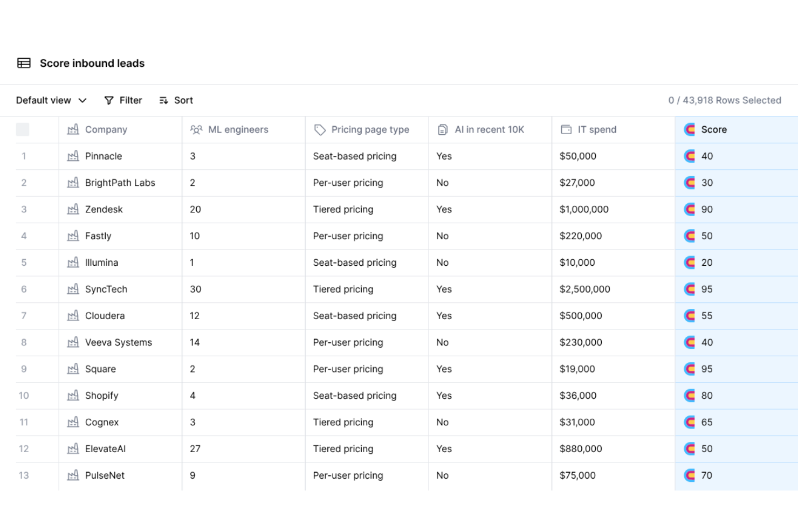Toggle the select-all rows checkbox
The width and height of the screenshot is (798, 532).
(x=23, y=129)
